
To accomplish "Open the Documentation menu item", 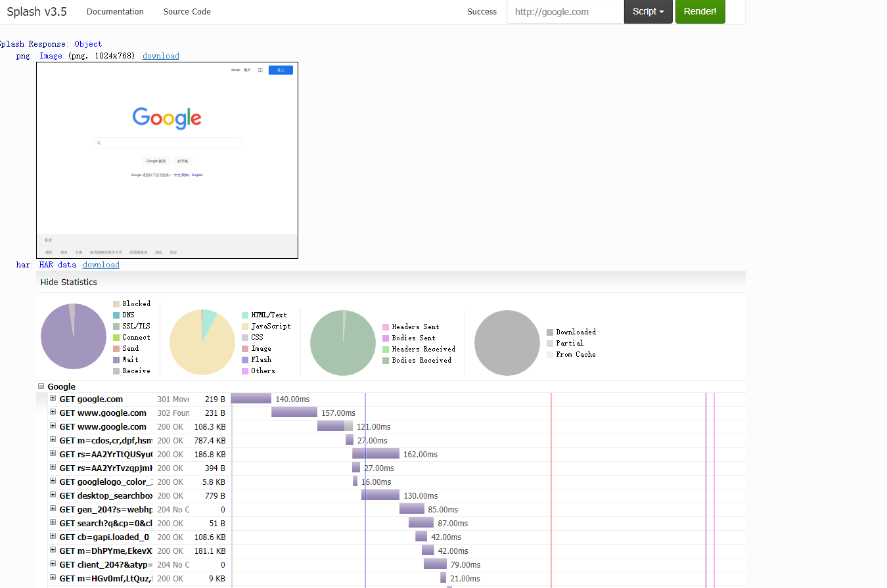I will [x=115, y=12].
